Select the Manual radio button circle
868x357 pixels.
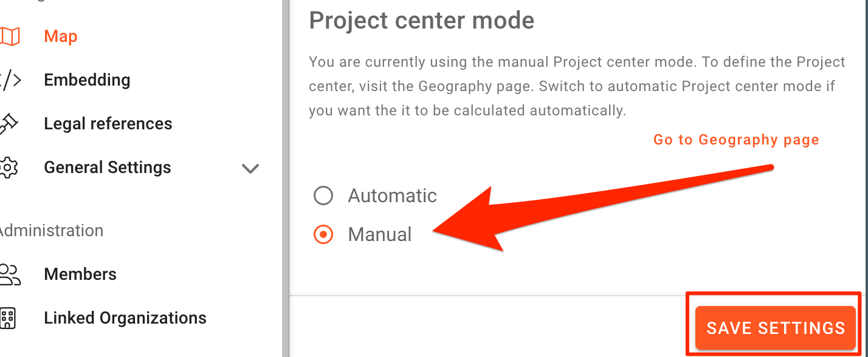323,234
